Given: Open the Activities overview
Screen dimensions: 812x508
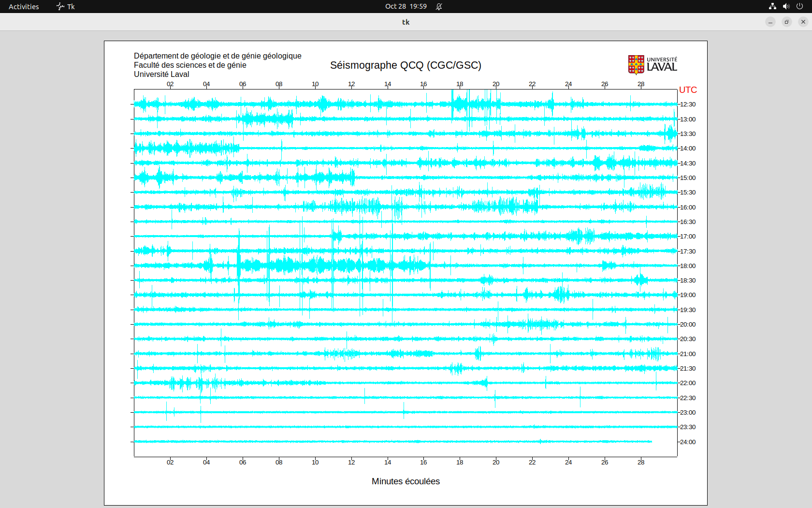Looking at the screenshot, I should pyautogui.click(x=24, y=6).
